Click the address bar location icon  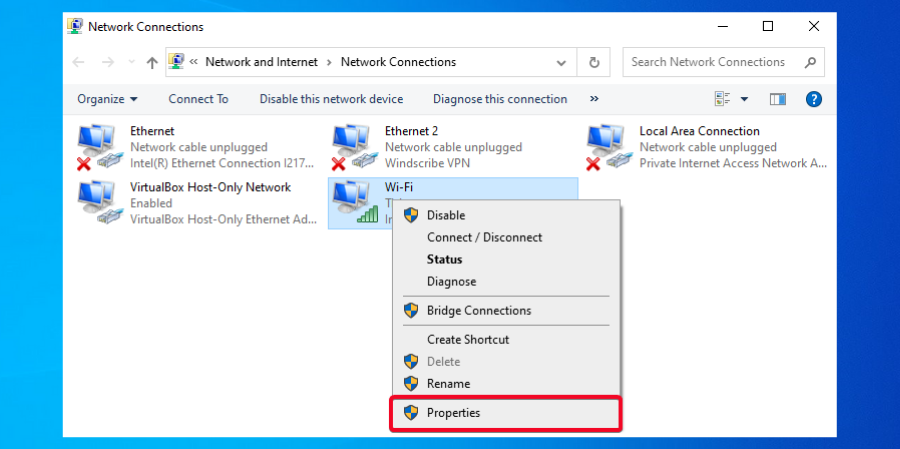[x=177, y=61]
